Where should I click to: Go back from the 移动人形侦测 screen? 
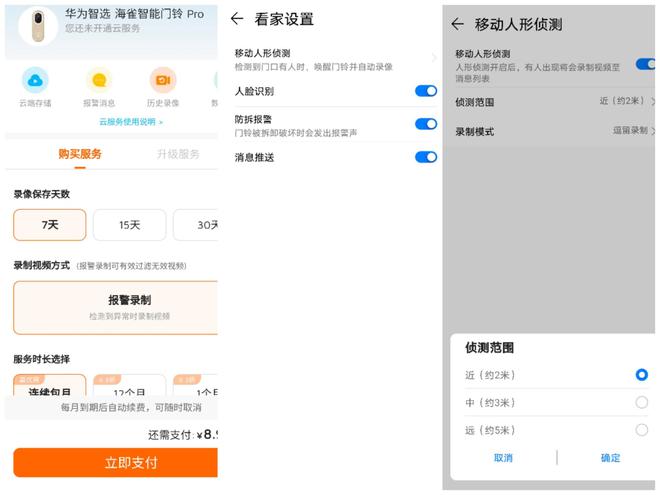coord(458,24)
